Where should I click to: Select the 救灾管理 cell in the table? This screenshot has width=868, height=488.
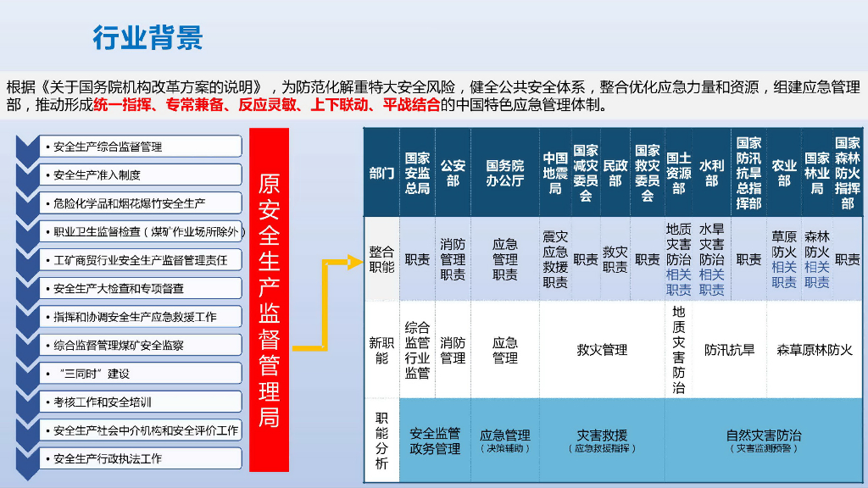(604, 349)
